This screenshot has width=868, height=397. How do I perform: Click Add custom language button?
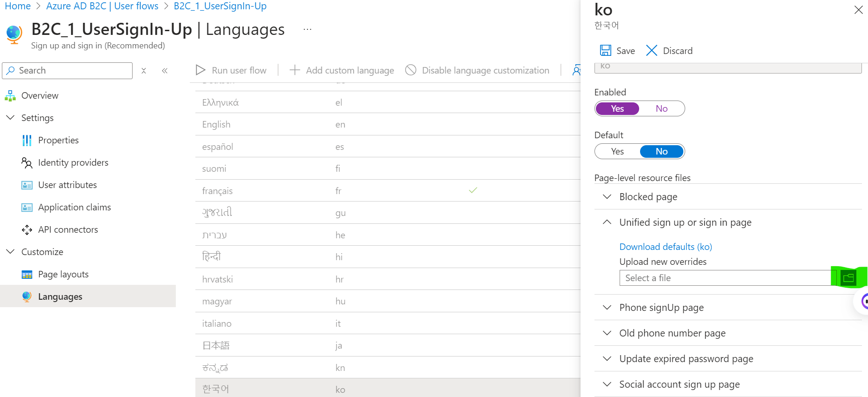tap(341, 70)
